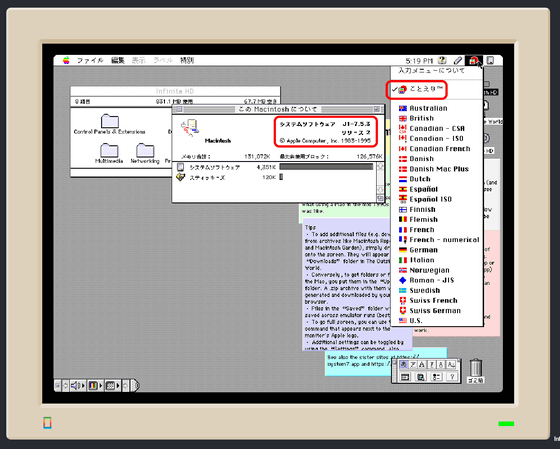Image resolution: width=560 pixels, height=449 pixels.
Task: Select full-width A mode in Kotoeri palette
Action: [422, 365]
